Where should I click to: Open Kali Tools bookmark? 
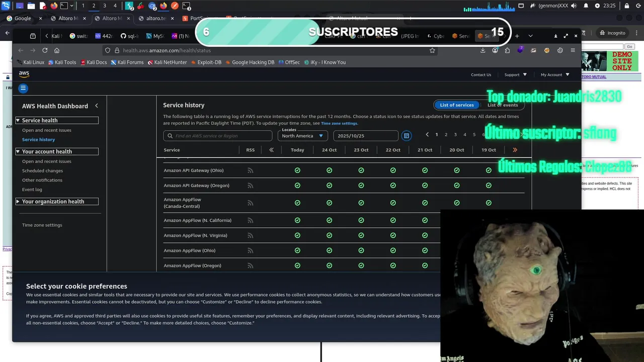(x=62, y=62)
